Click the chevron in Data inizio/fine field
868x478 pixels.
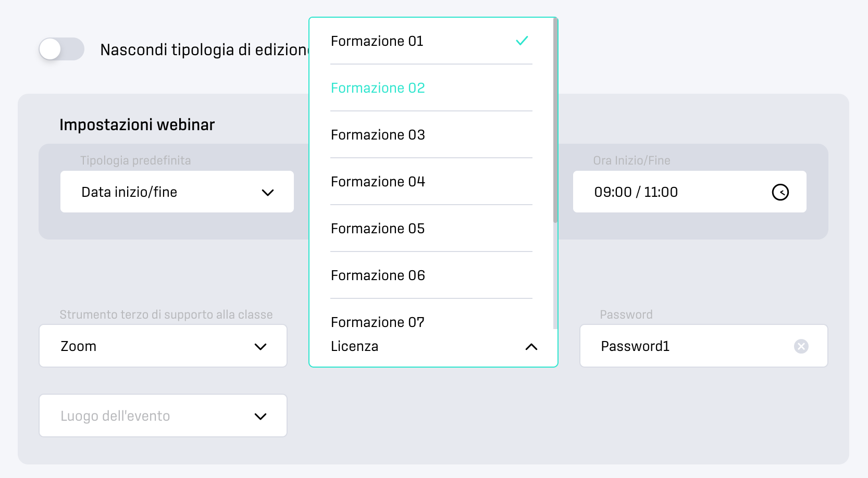267,193
